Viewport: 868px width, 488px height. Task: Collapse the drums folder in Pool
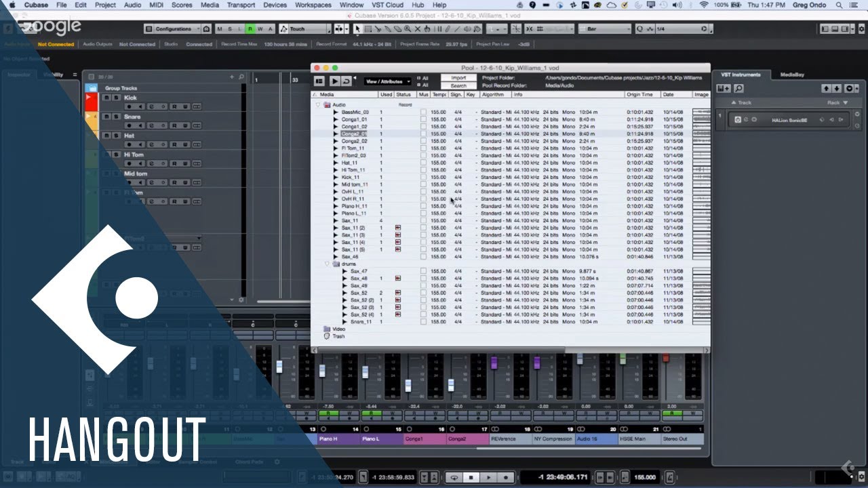[x=328, y=264]
